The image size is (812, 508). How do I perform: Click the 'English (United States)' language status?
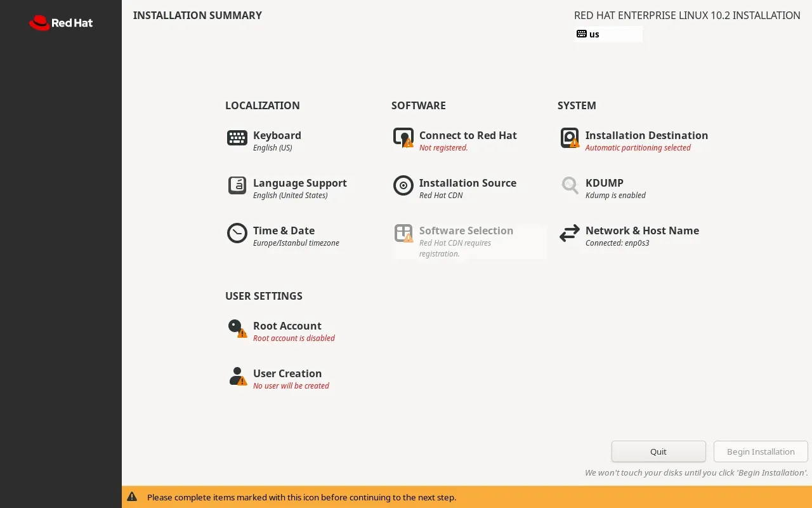(x=291, y=196)
